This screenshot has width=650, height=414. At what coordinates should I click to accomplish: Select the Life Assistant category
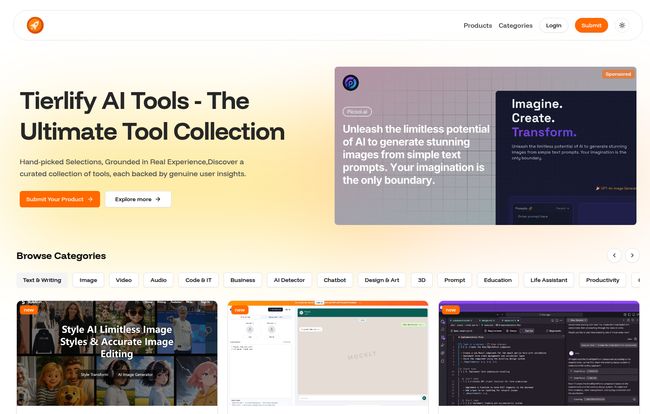(x=548, y=280)
